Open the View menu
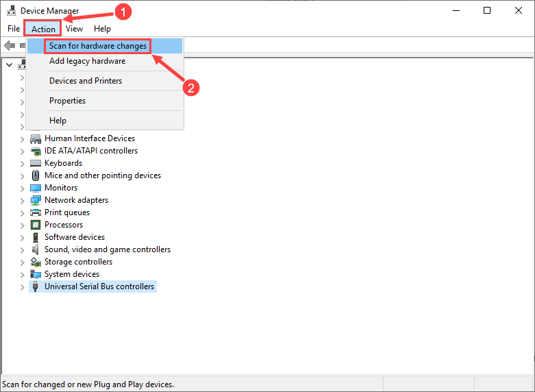535x392 pixels. point(74,29)
